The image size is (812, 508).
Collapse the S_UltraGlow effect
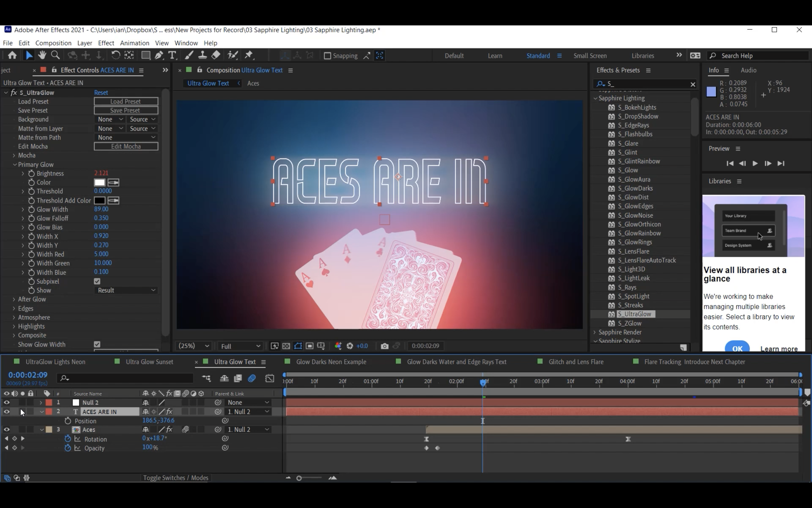pyautogui.click(x=6, y=93)
